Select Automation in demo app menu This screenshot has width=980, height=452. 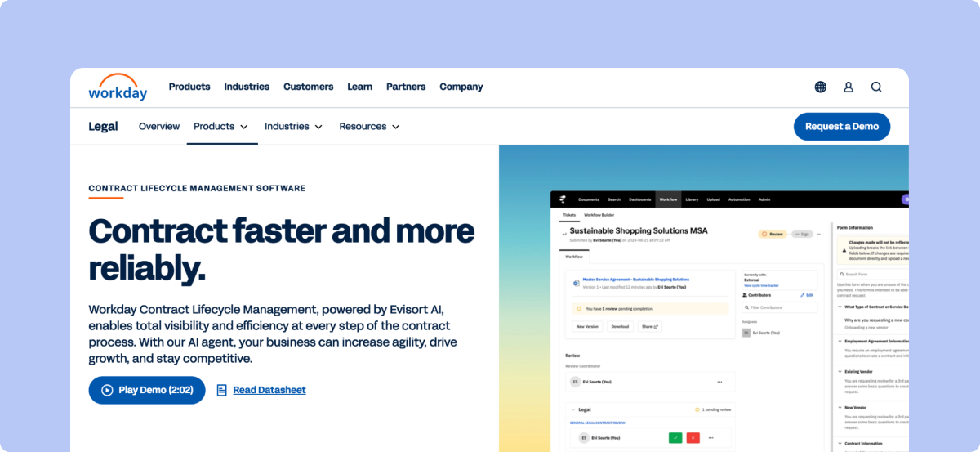[x=739, y=199]
